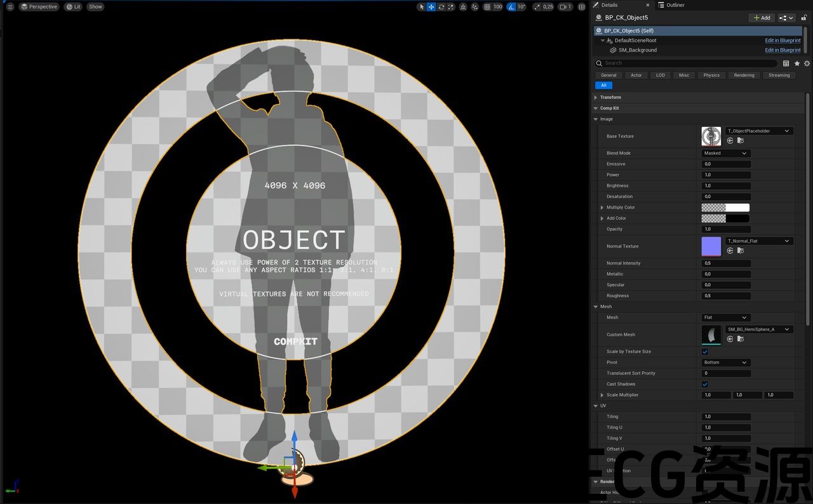813x504 pixels.
Task: Select the Rendering filter category
Action: click(x=744, y=75)
